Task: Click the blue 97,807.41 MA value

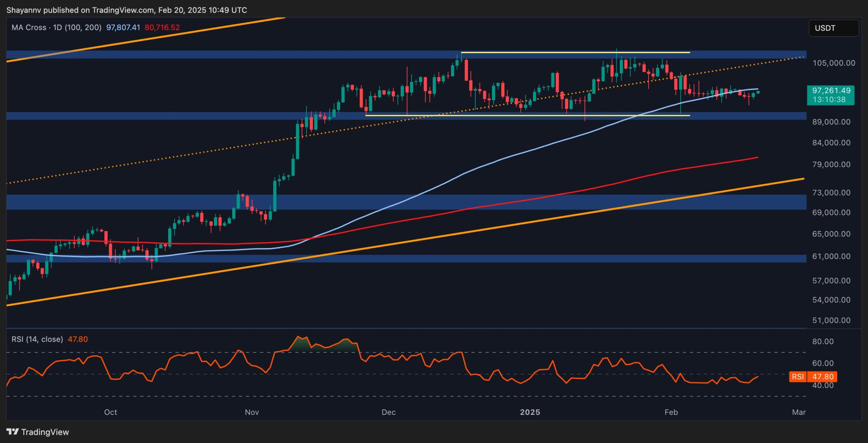Action: pyautogui.click(x=123, y=27)
